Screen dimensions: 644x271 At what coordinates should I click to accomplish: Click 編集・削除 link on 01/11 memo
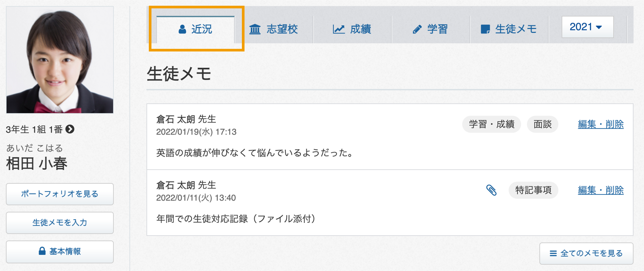click(600, 190)
